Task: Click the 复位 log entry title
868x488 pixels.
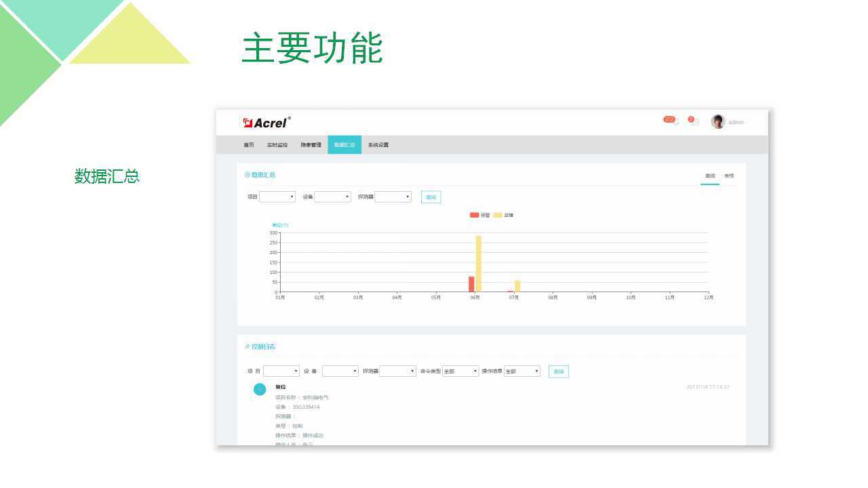Action: click(x=281, y=387)
